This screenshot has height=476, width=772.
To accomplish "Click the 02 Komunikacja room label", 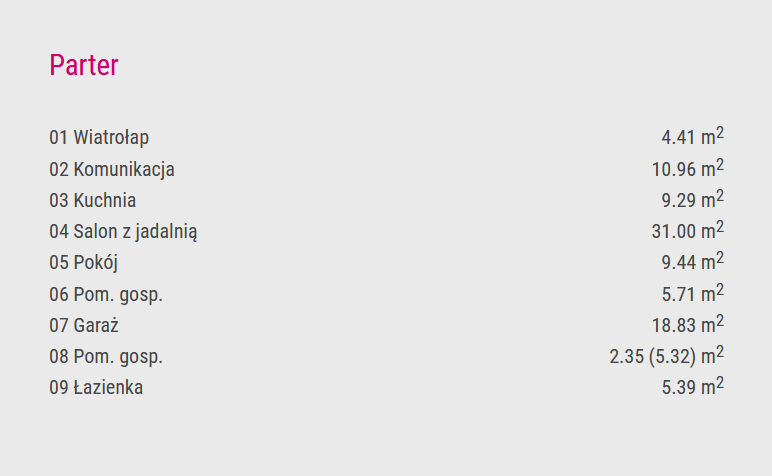I will [112, 169].
